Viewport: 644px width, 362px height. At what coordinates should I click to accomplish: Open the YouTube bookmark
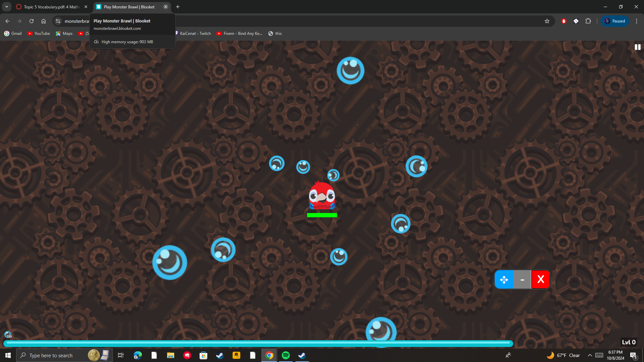coord(39,34)
